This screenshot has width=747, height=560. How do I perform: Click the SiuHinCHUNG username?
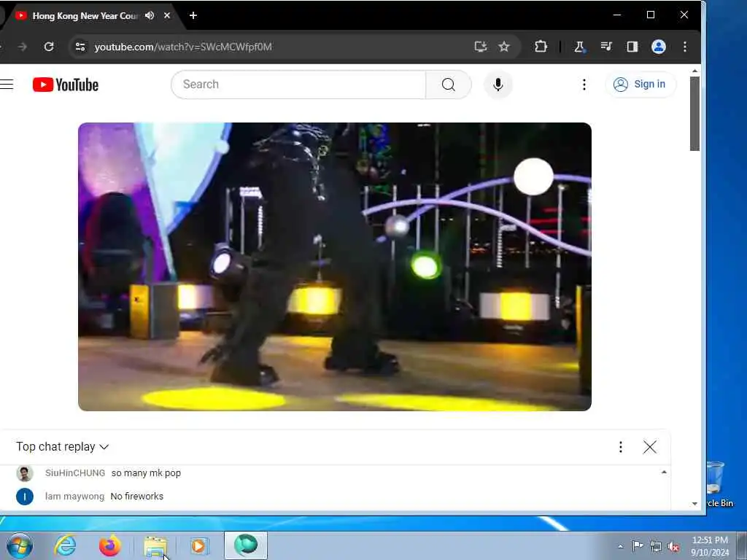75,472
